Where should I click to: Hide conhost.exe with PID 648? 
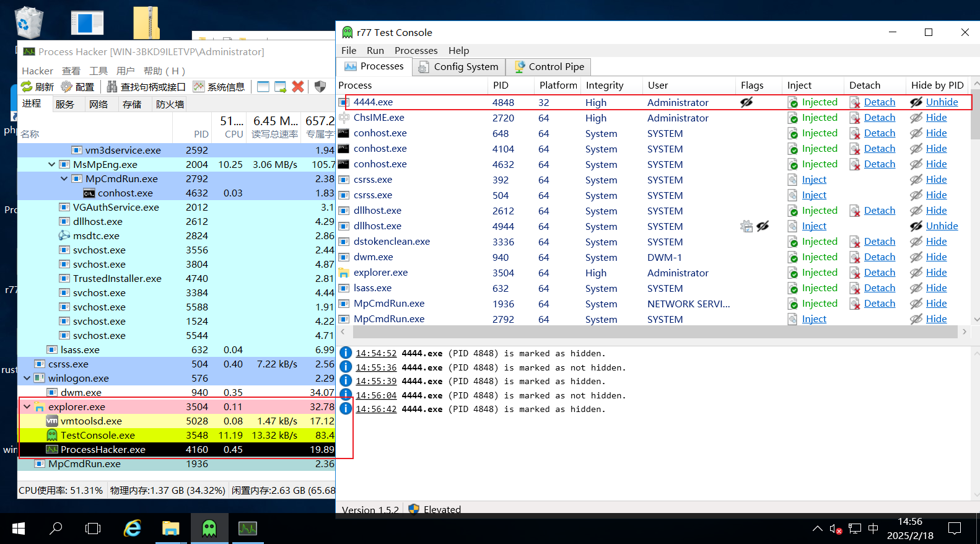coord(936,133)
